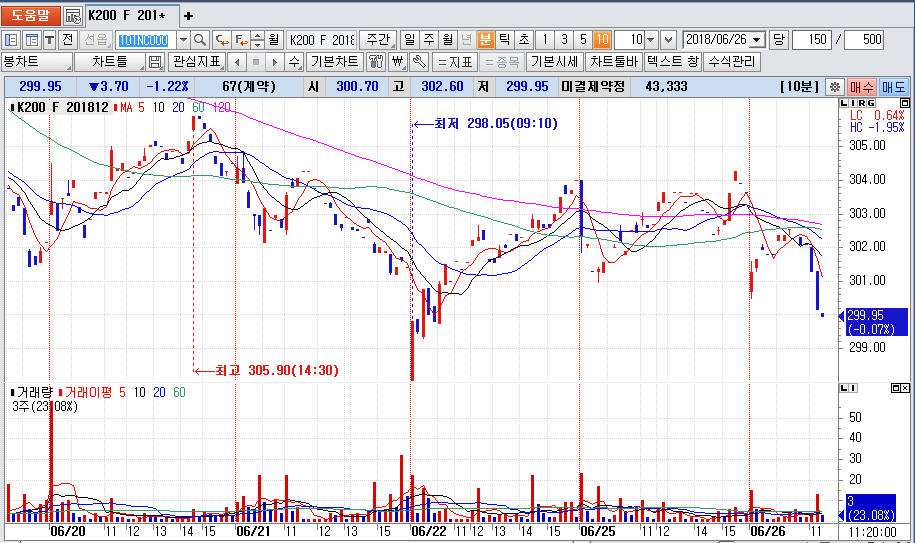Viewport: 915px width, 543px height.
Task: Switch to the K200 F 201* tab
Action: (128, 16)
